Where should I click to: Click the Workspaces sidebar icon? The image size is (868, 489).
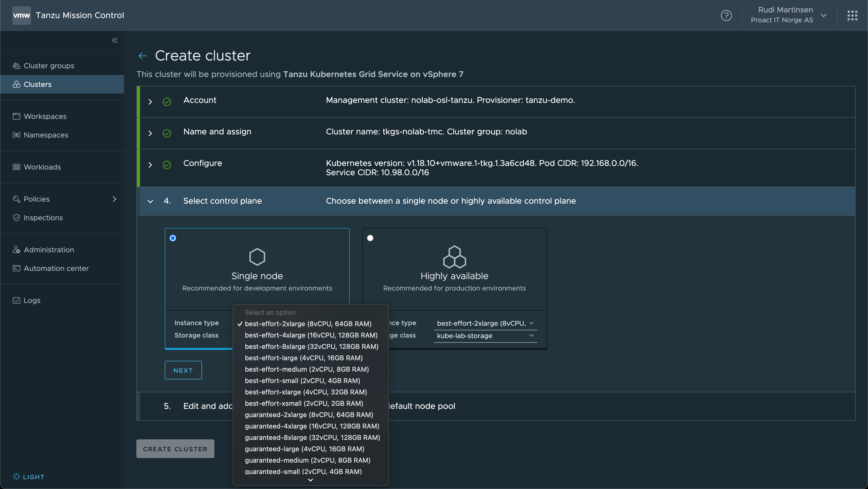tap(16, 116)
